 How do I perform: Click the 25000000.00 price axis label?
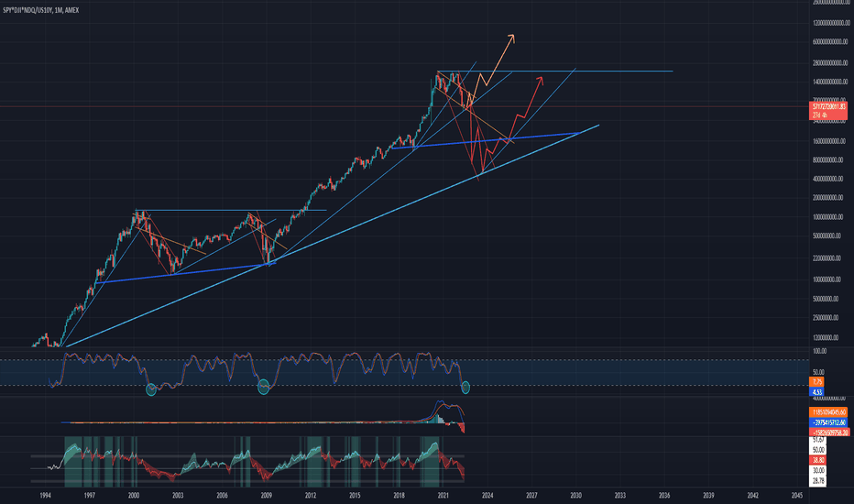coord(825,318)
